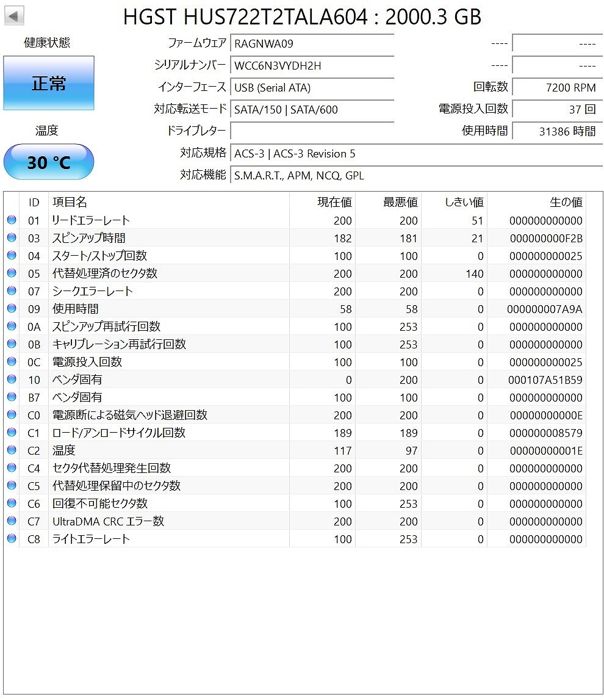
Task: Select the status dot for 温度 attribute C2
Action: [x=12, y=450]
